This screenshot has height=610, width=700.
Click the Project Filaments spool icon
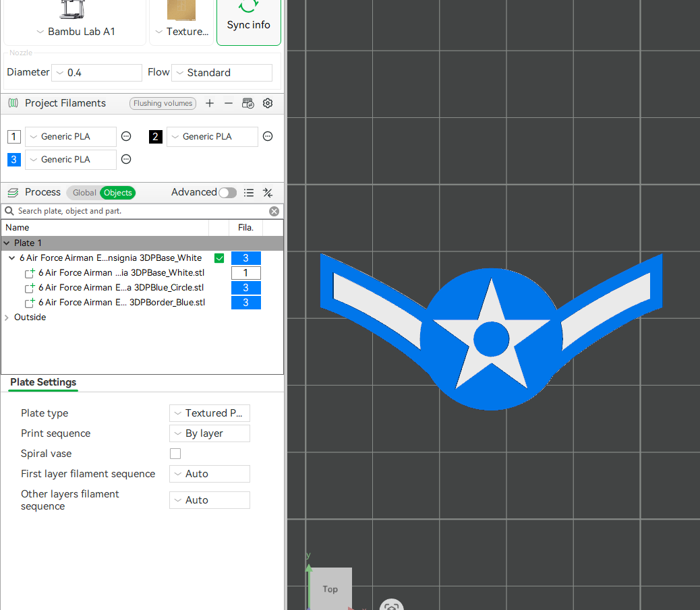(x=12, y=103)
